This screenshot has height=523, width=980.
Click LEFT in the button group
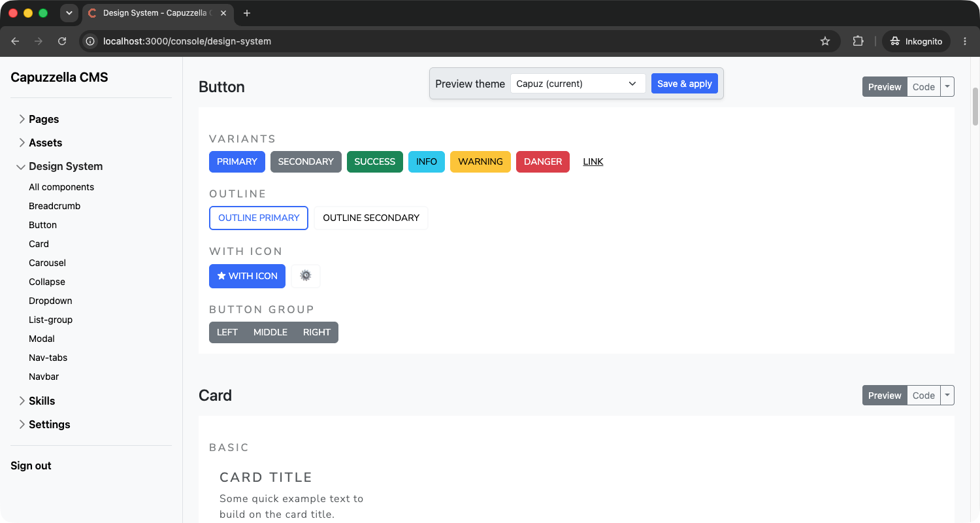tap(227, 332)
